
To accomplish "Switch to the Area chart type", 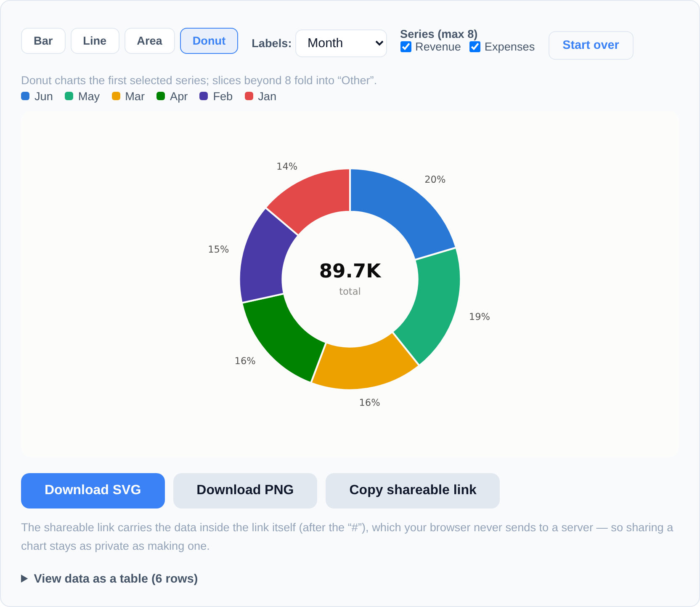I will coord(150,41).
